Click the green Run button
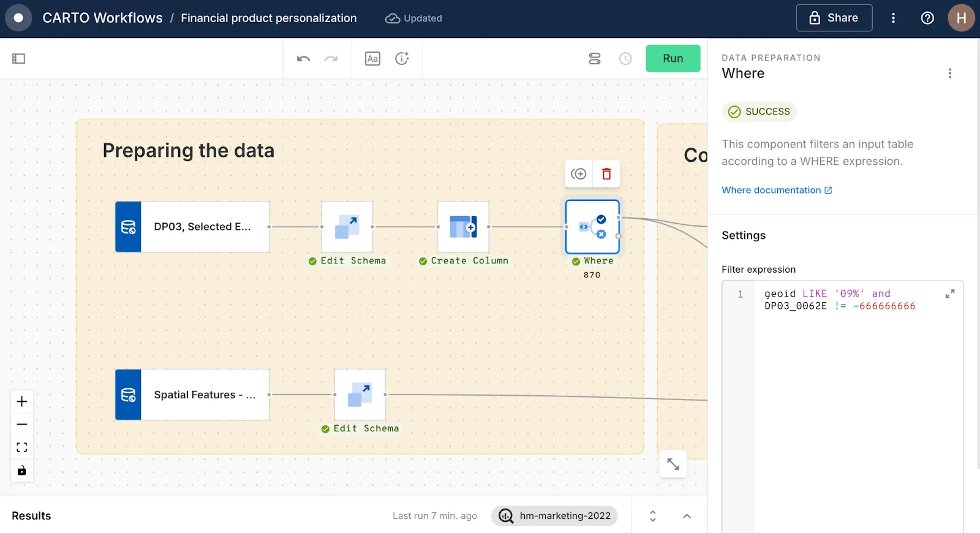Viewport: 980px width, 533px height. tap(673, 59)
